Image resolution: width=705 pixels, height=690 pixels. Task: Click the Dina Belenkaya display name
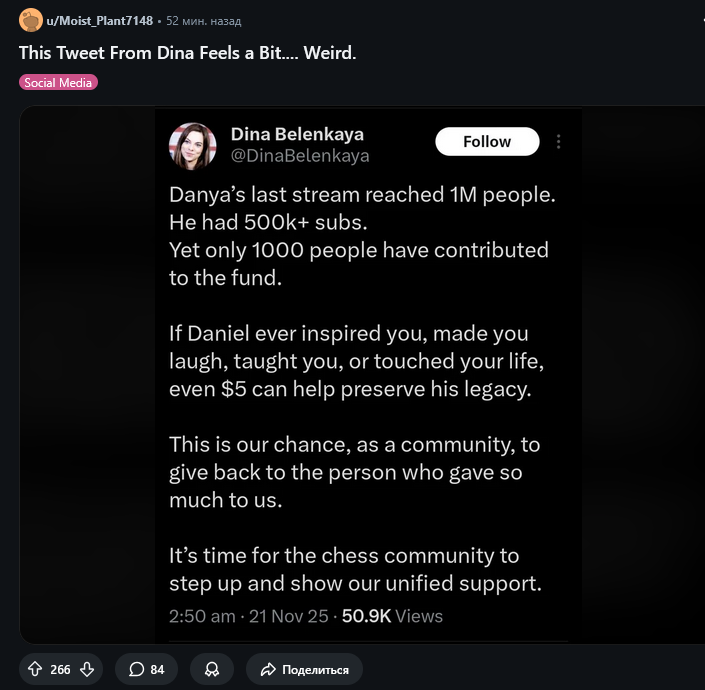[x=297, y=134]
